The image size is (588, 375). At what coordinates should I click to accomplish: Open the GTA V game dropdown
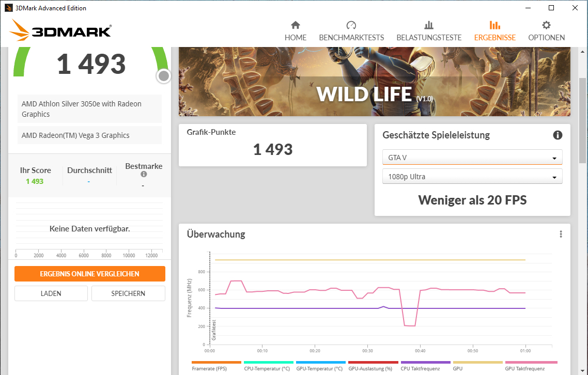click(472, 157)
